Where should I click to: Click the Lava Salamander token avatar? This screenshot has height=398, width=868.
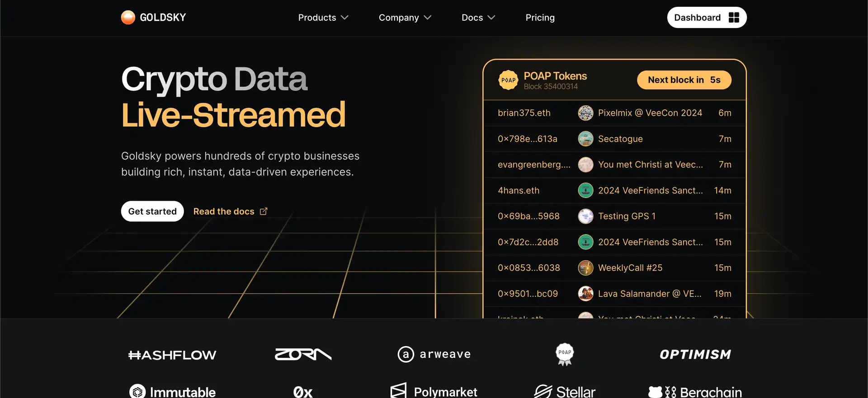point(585,294)
